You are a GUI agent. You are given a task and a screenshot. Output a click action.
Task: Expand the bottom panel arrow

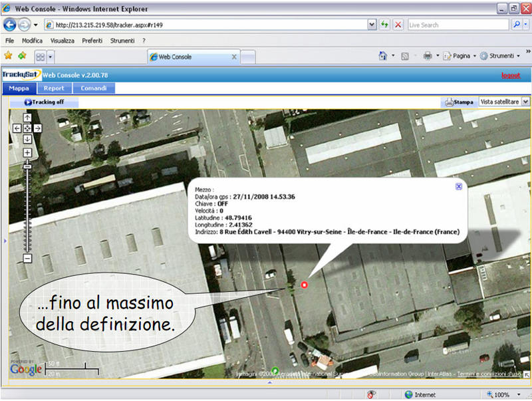(x=270, y=382)
